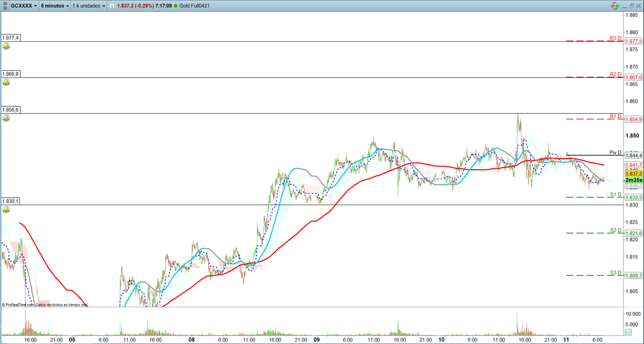Click the red-green refresh arrows icon
644x344 pixels.
[x=615, y=6]
